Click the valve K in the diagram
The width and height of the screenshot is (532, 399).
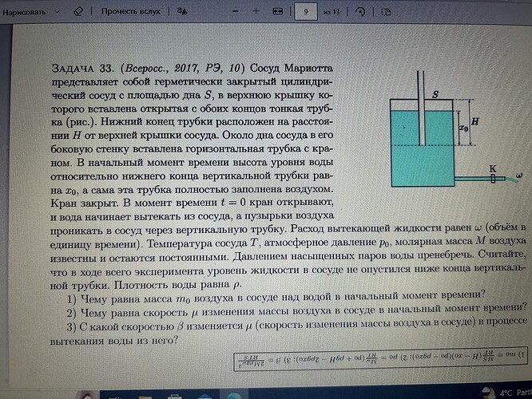pos(492,179)
